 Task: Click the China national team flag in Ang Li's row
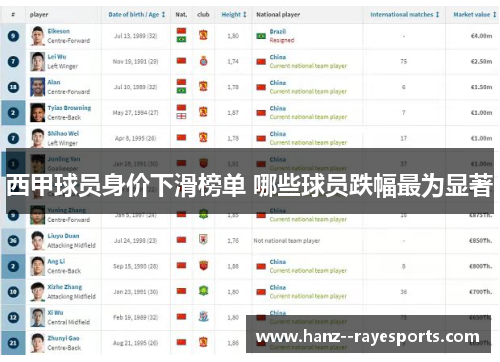click(261, 266)
